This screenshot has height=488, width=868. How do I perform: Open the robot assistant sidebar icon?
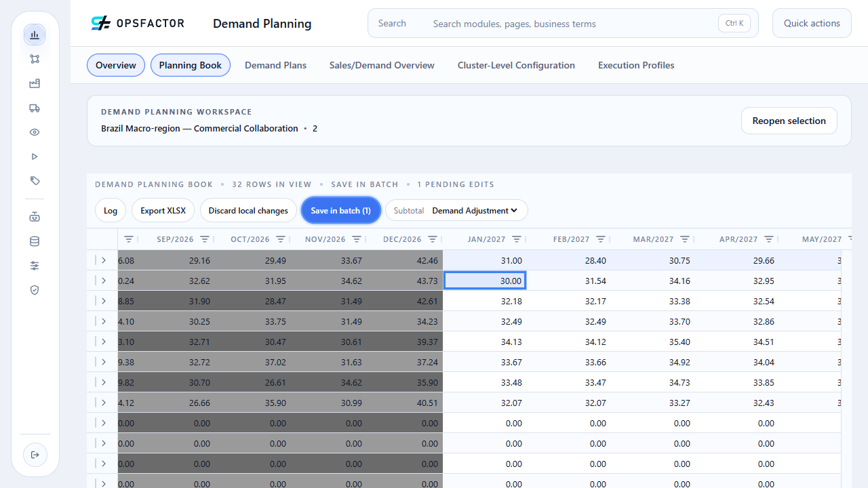pyautogui.click(x=35, y=217)
